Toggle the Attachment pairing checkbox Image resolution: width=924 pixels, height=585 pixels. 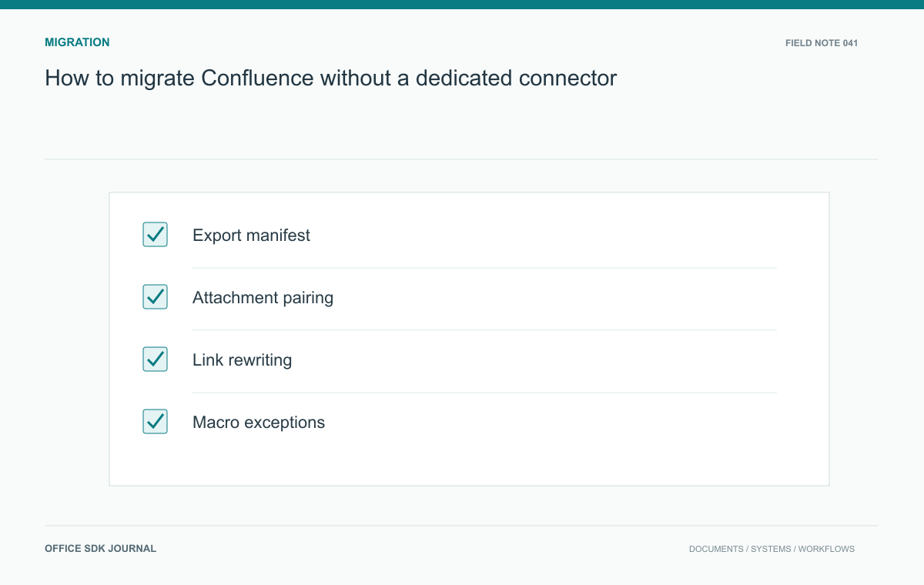click(155, 297)
